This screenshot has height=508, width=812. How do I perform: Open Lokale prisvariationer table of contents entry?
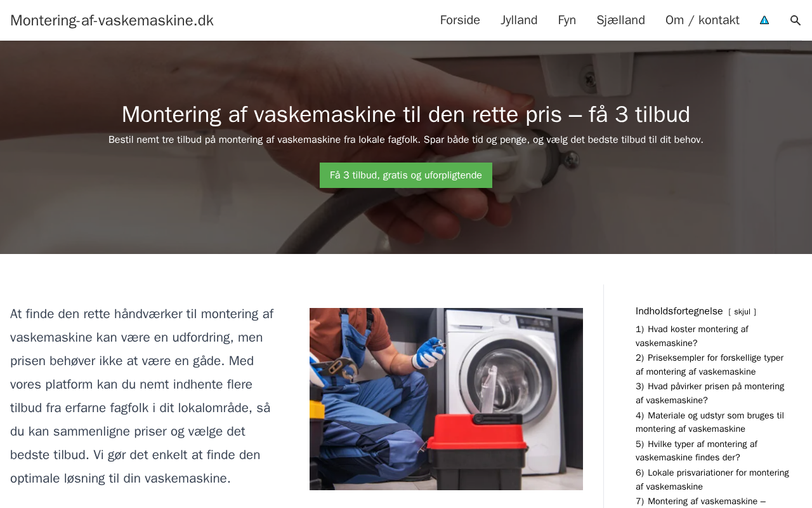point(712,479)
